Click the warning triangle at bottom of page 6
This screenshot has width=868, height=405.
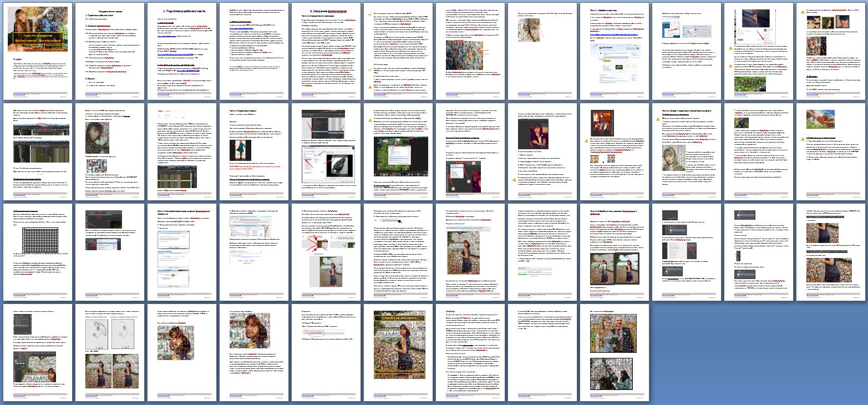[370, 87]
